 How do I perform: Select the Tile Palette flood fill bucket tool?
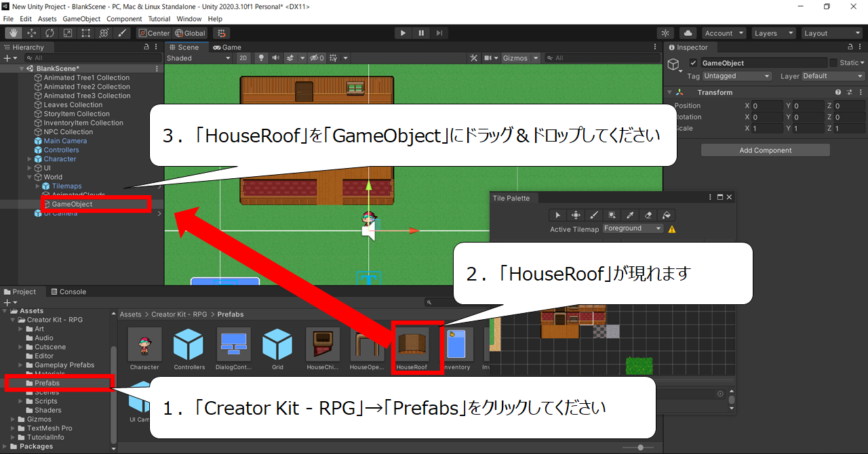point(667,215)
